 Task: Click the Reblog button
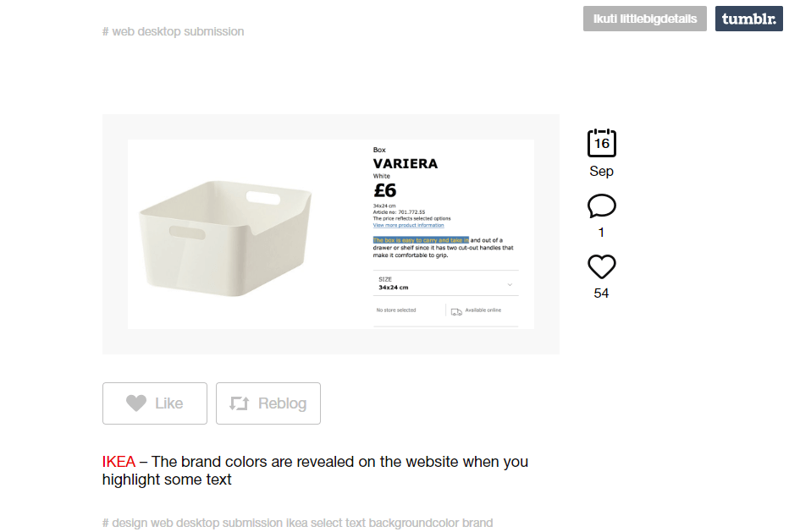tap(268, 403)
